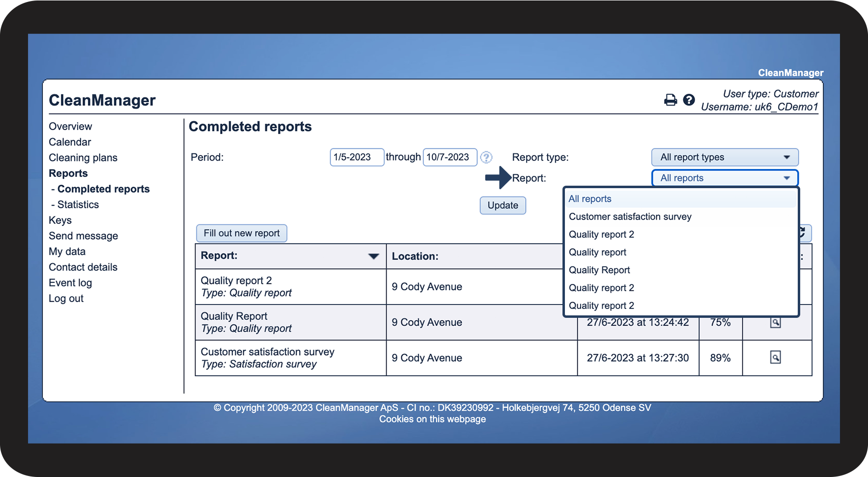
Task: Collapse the All reports dropdown
Action: click(x=725, y=178)
